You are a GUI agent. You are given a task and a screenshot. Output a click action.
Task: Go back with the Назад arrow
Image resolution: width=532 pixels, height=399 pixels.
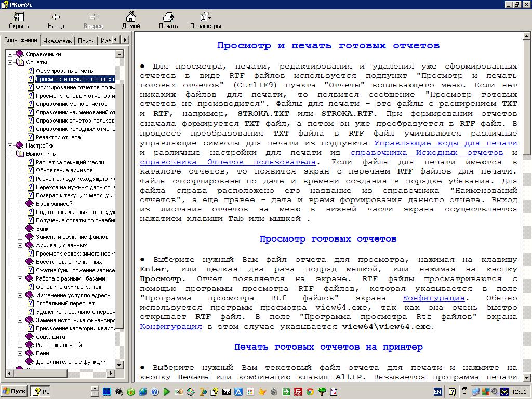coord(56,17)
